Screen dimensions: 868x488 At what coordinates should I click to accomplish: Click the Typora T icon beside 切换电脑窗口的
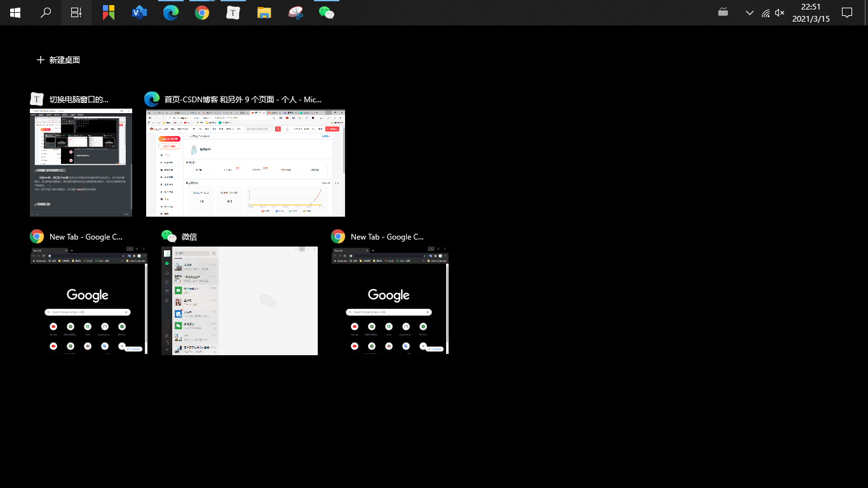click(37, 99)
